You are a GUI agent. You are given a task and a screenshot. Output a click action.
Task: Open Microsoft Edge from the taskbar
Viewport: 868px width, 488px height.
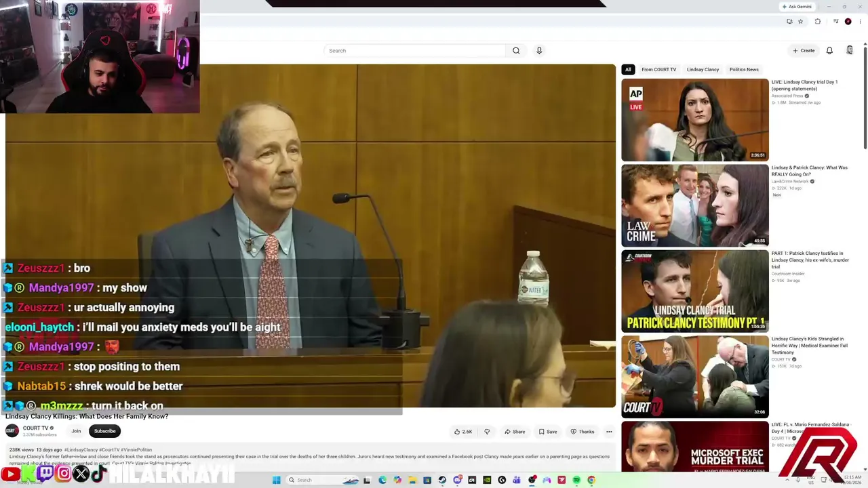pos(382,480)
